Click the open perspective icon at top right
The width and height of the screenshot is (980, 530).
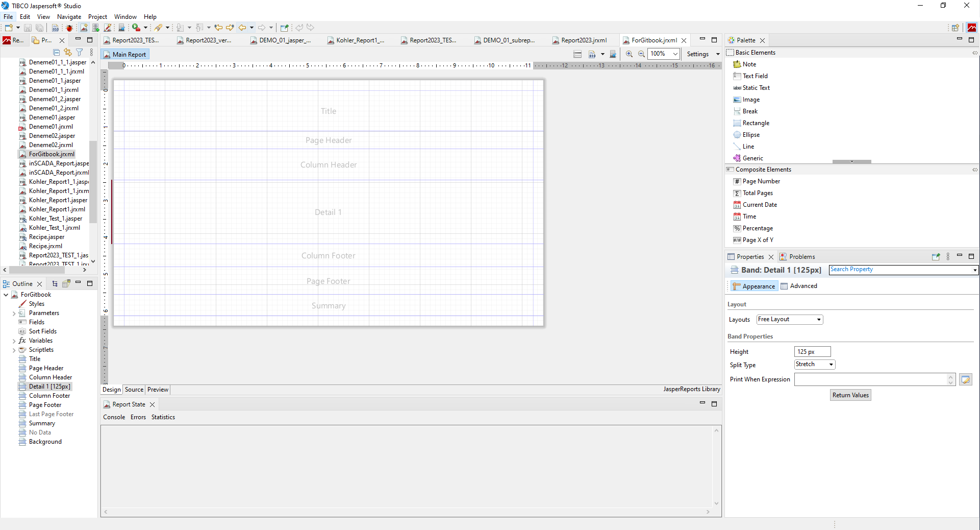tap(955, 28)
